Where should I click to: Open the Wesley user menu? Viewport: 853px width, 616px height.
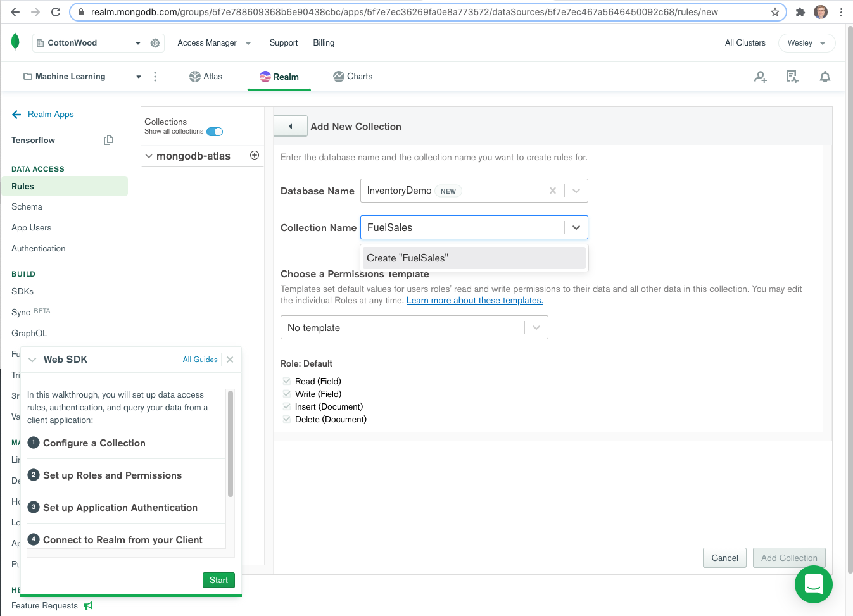click(x=807, y=43)
